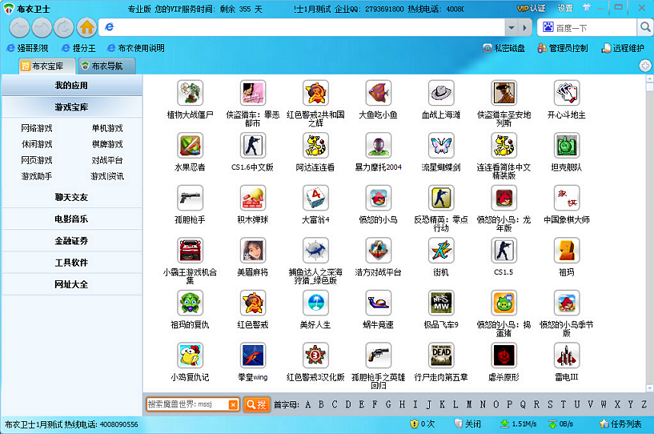Image resolution: width=654 pixels, height=434 pixels.
Task: Launch 大鱼吃小鱼 game
Action: (x=378, y=93)
